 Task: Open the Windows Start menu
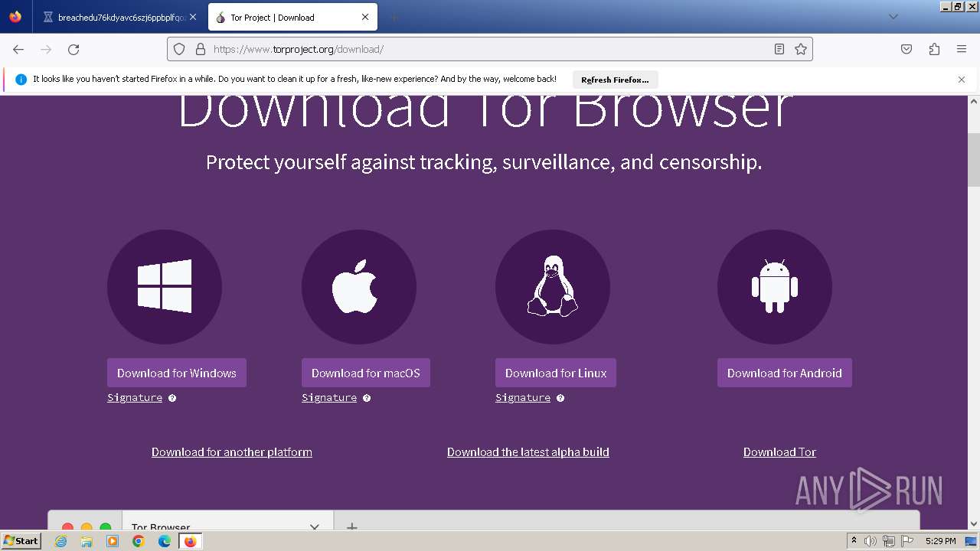pos(21,541)
